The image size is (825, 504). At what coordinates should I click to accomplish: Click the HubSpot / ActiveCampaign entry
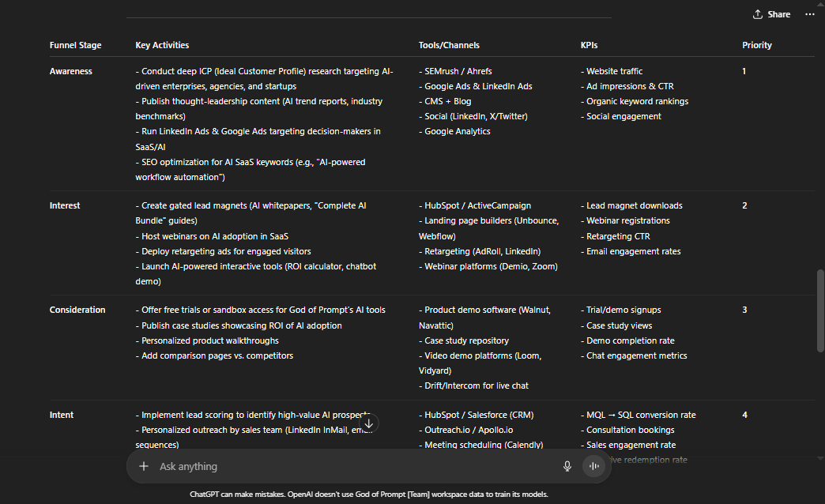click(475, 205)
